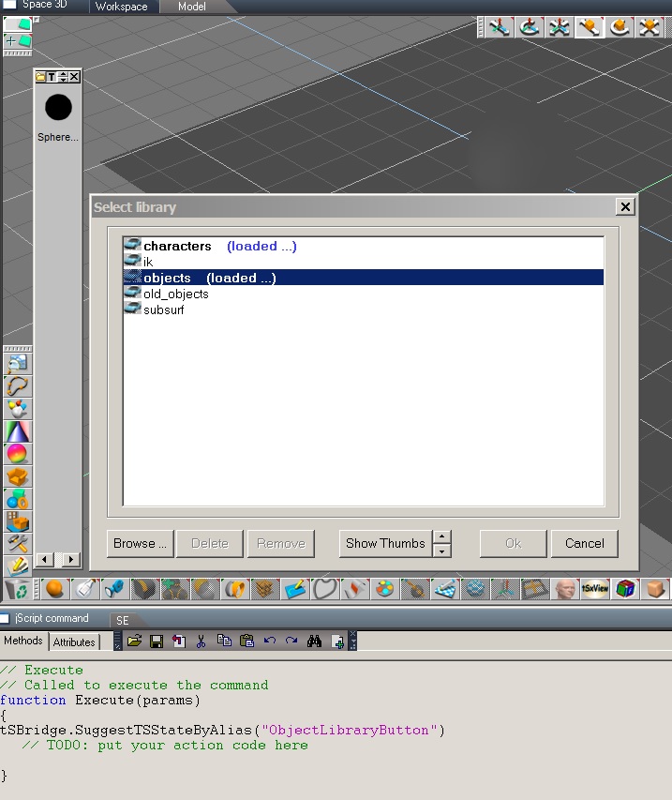Select the axes scale tool with colored arrows
Image resolution: width=672 pixels, height=800 pixels.
560,27
